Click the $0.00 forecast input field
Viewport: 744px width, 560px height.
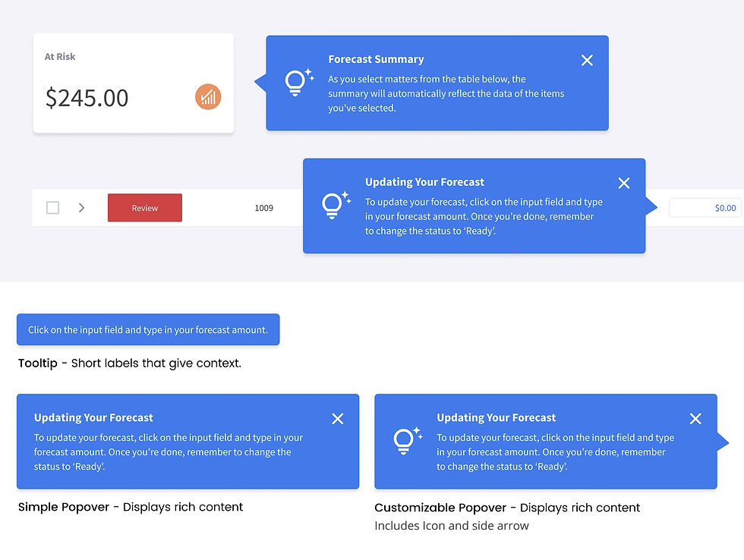(x=705, y=208)
